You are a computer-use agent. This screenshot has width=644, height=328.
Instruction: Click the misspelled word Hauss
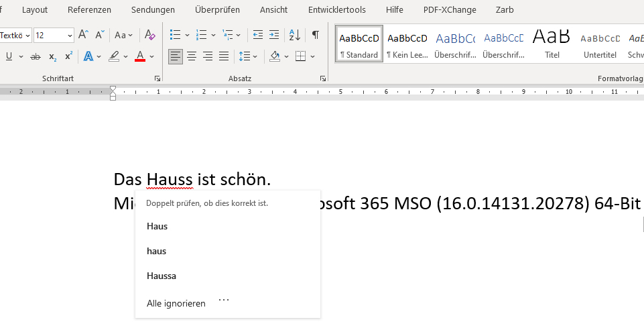(x=170, y=180)
